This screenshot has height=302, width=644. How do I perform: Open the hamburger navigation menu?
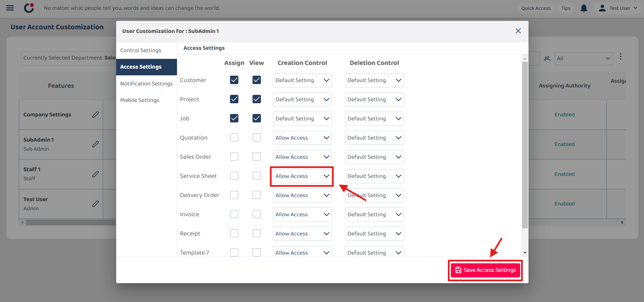[10, 8]
